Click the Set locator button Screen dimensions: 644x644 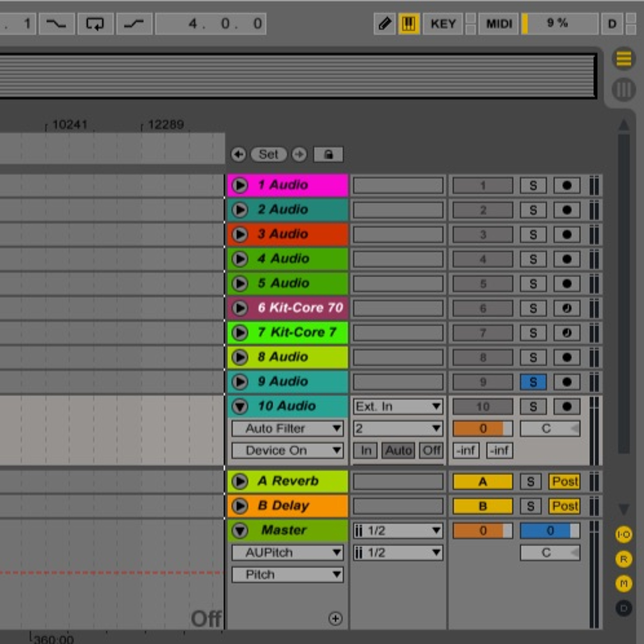point(269,154)
